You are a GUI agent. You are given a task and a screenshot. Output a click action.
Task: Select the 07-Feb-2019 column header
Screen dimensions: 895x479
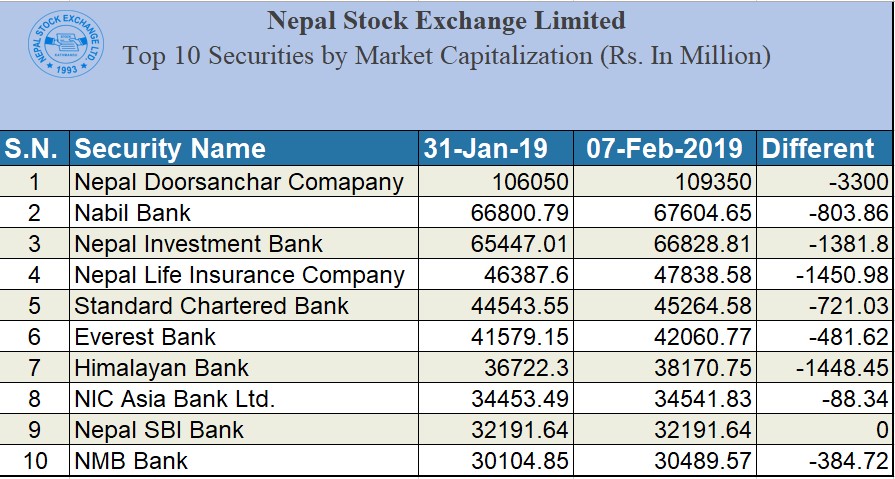(x=665, y=148)
